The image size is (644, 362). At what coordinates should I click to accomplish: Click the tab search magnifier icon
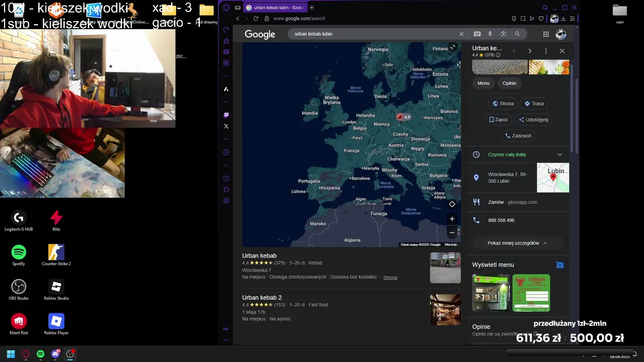(x=545, y=8)
